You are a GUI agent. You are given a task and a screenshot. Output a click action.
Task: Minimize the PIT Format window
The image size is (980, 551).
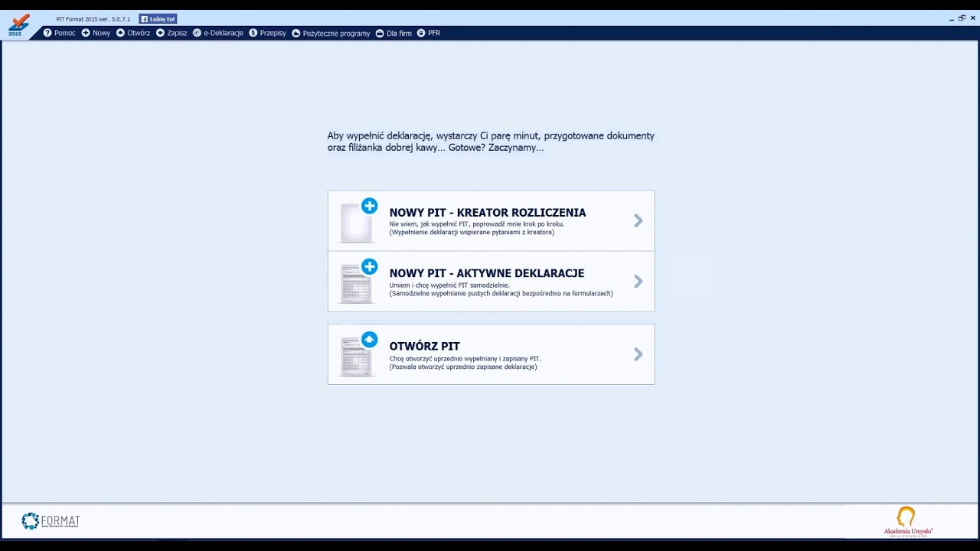coord(952,18)
